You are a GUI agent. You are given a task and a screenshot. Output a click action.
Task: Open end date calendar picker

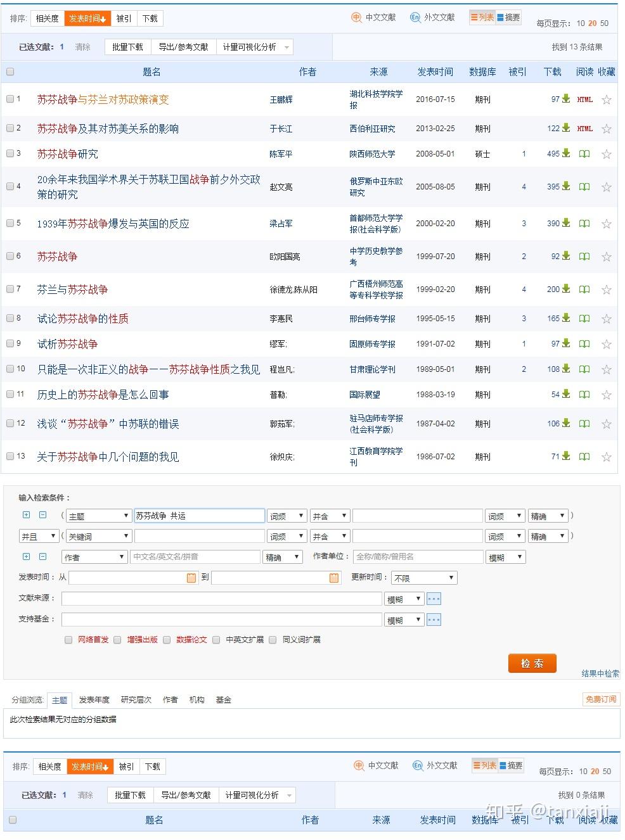[x=334, y=578]
